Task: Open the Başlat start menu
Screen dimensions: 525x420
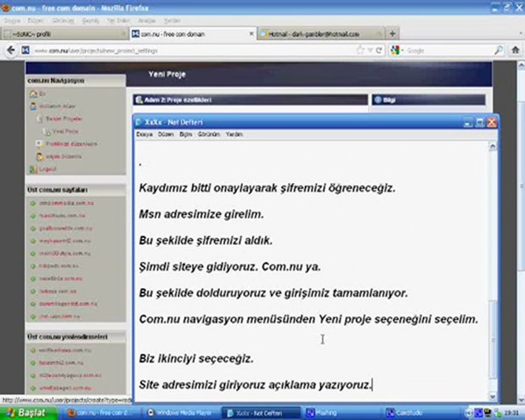Action: (29, 412)
